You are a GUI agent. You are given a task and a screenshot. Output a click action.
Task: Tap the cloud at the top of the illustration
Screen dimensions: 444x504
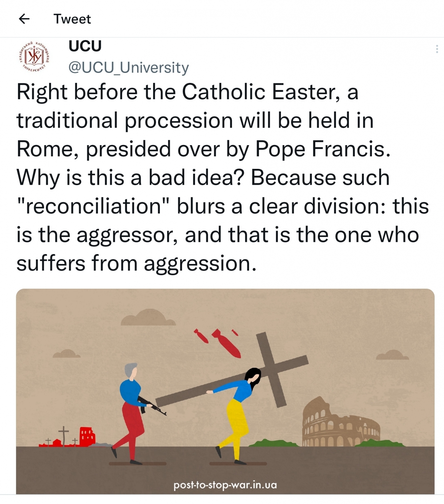[x=148, y=317]
